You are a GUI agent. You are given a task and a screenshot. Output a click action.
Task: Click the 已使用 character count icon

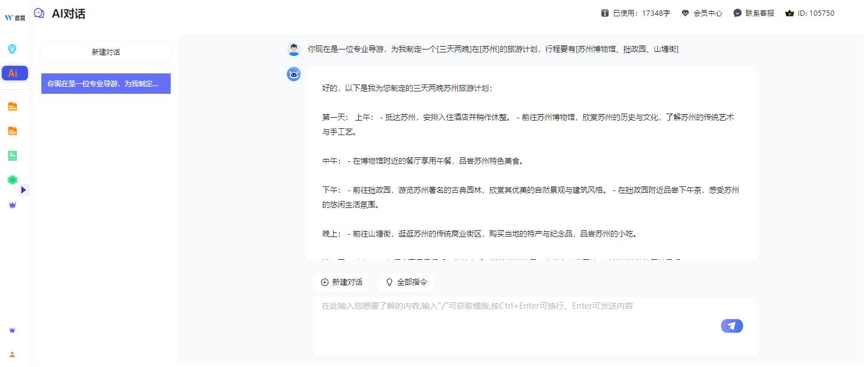point(605,13)
